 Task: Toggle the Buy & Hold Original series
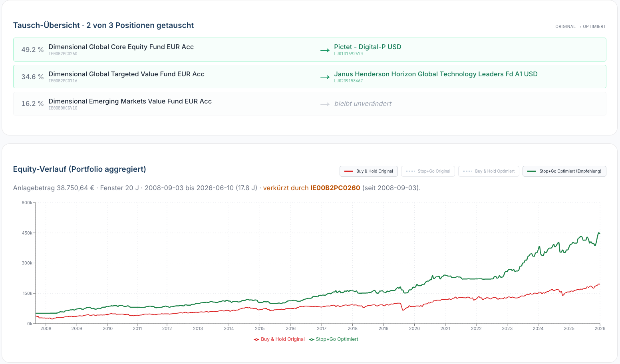point(368,171)
